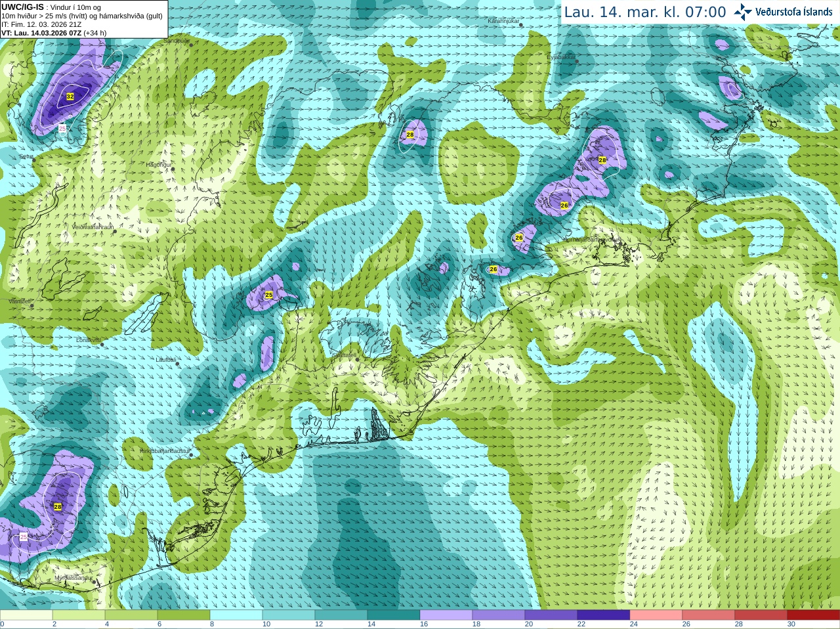
Task: Click the 10–12 m/s legend swatch
Action: coord(289,615)
